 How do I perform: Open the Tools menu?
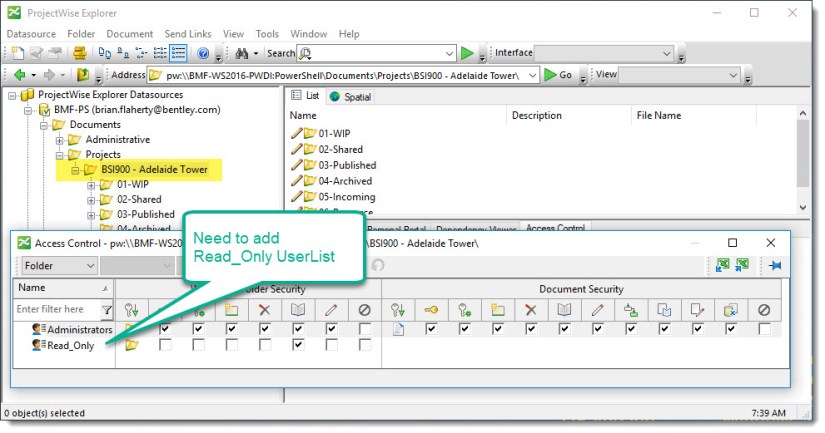267,34
